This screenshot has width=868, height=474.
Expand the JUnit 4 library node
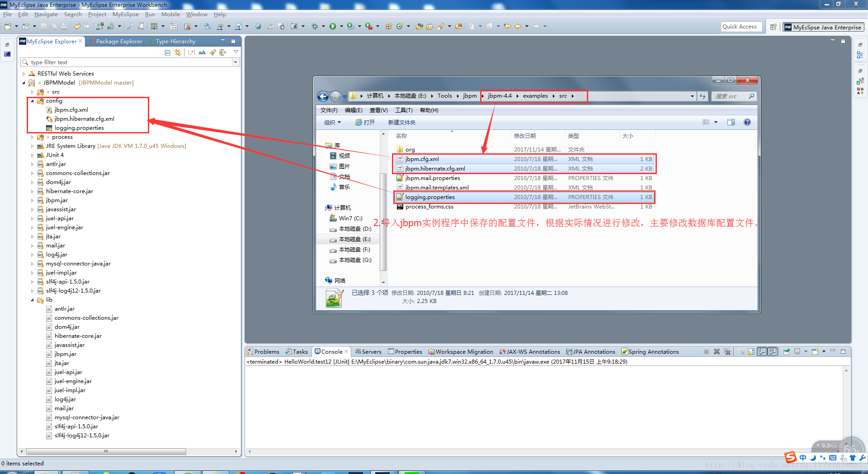coord(32,155)
